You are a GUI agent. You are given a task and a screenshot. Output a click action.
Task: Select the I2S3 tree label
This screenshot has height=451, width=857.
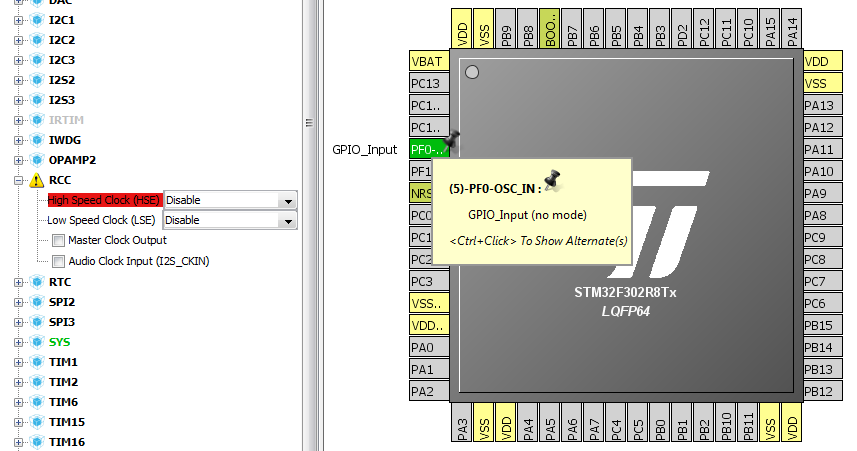62,100
